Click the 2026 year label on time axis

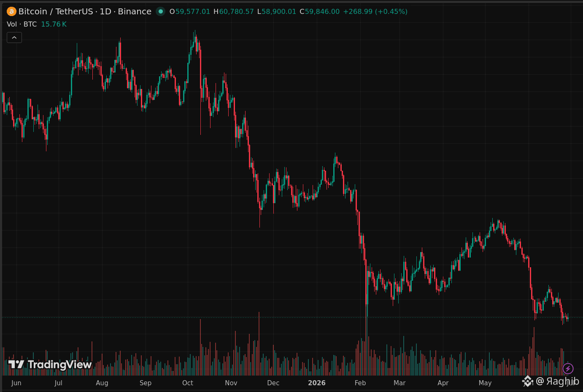click(x=317, y=383)
